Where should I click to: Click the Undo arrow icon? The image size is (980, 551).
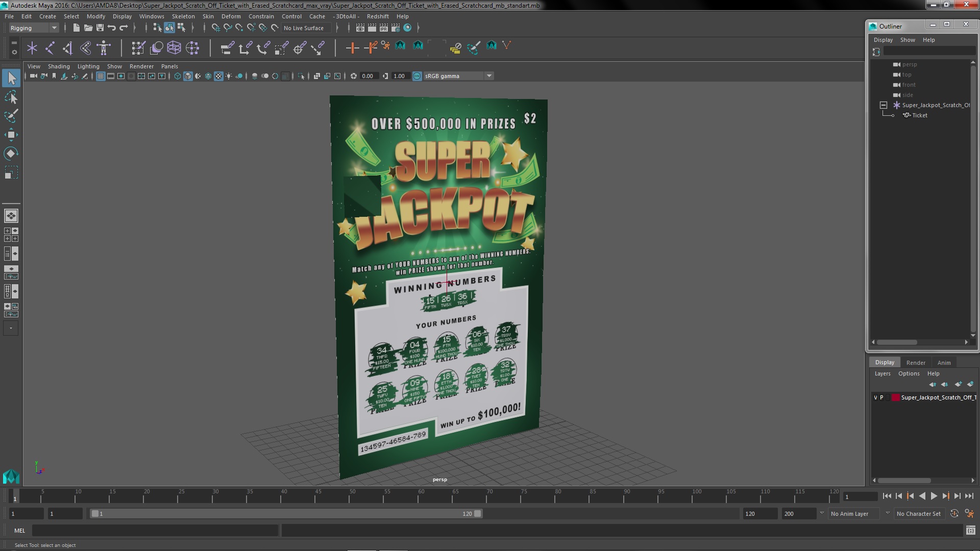point(112,28)
